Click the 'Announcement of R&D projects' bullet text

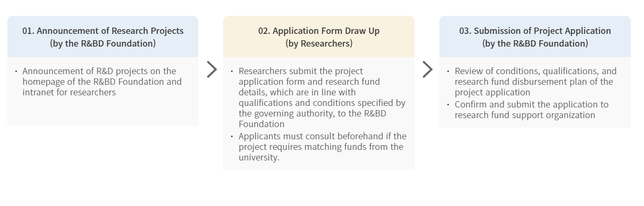tap(102, 82)
